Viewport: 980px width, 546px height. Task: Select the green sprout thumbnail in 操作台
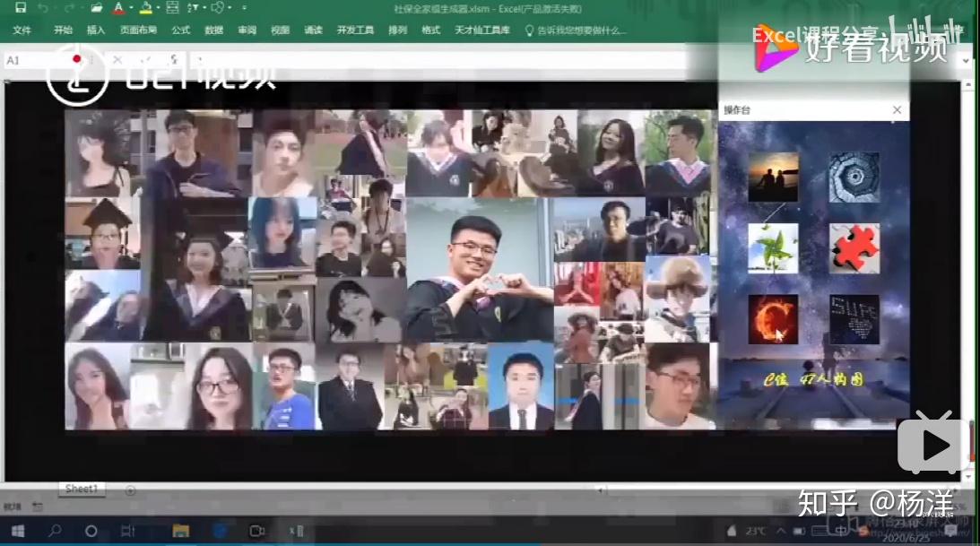tap(773, 248)
